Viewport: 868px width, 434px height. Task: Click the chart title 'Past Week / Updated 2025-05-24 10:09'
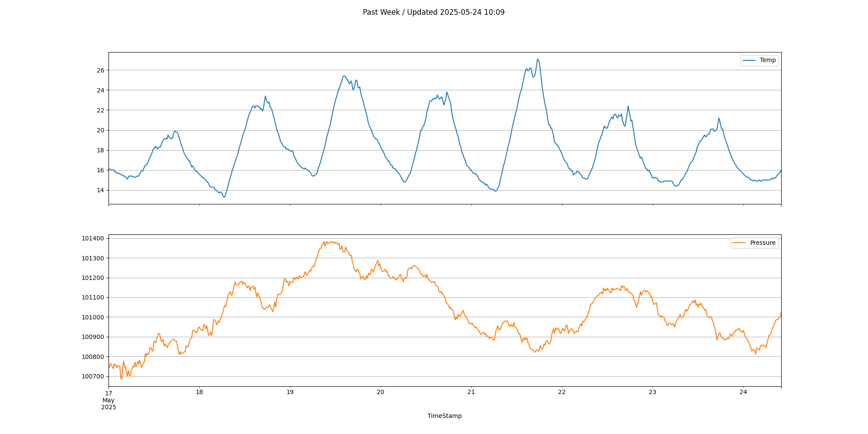(x=434, y=12)
